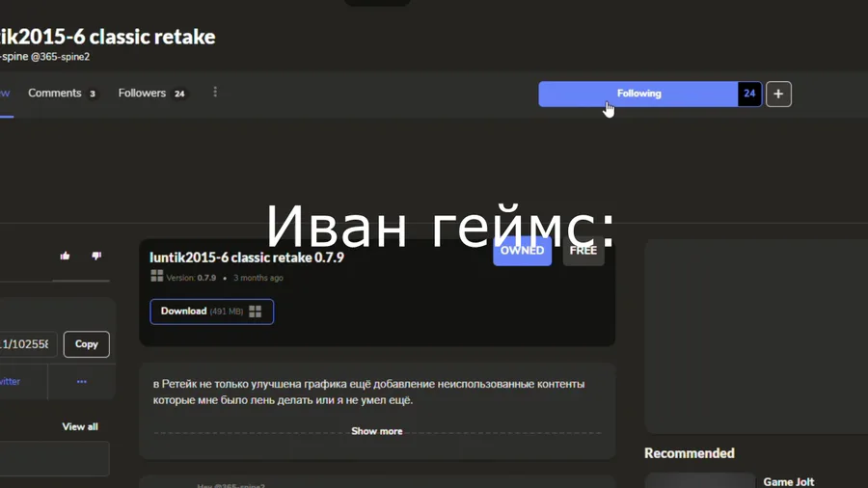Expand description with Show more
Viewport: 868px width, 488px height.
377,431
